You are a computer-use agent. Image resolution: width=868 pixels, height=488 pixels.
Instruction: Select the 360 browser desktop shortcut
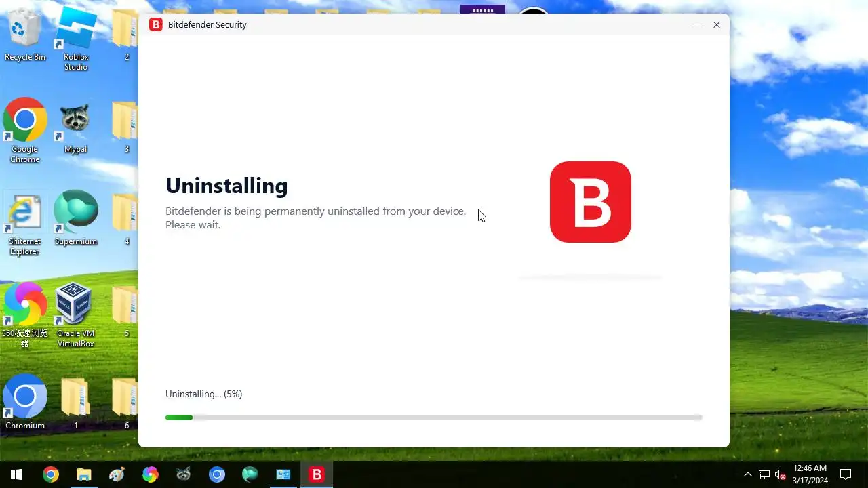pos(25,315)
